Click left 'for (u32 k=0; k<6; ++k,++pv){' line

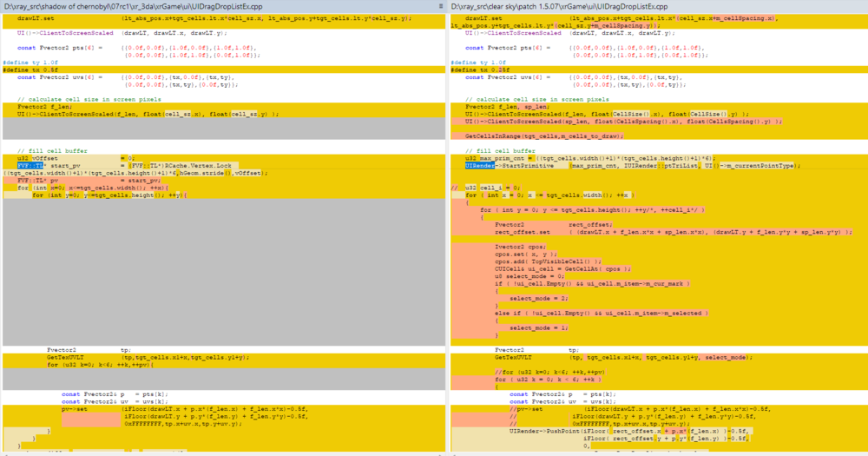tap(224, 365)
